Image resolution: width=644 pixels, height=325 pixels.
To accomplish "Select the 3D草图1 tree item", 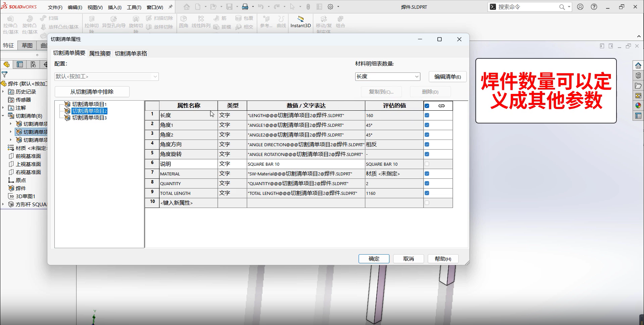I will [25, 196].
